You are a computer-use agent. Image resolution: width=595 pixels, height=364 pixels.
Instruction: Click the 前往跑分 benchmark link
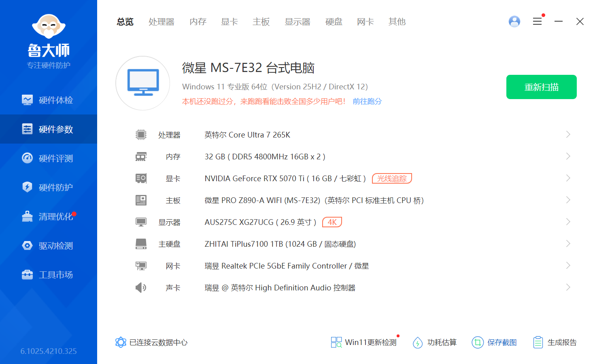tap(367, 101)
